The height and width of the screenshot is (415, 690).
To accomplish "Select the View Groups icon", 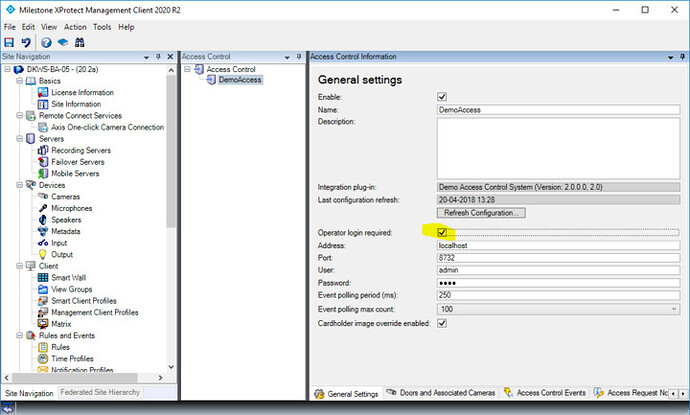I will (43, 289).
